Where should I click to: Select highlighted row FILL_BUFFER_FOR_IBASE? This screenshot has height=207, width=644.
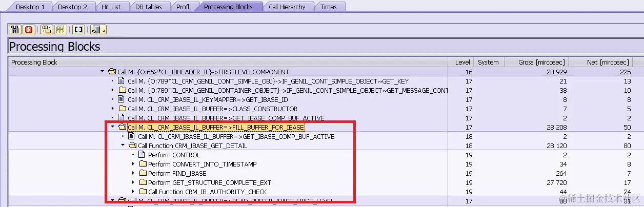click(216, 127)
